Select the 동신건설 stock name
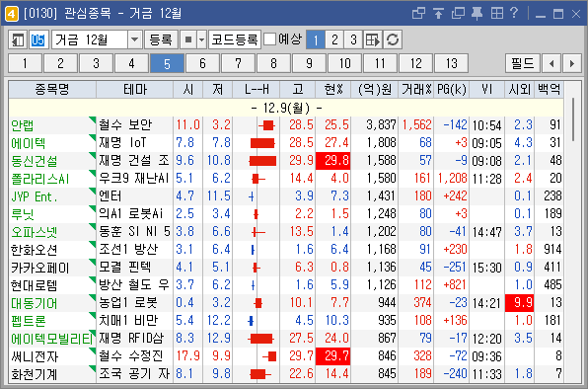 [x=35, y=161]
